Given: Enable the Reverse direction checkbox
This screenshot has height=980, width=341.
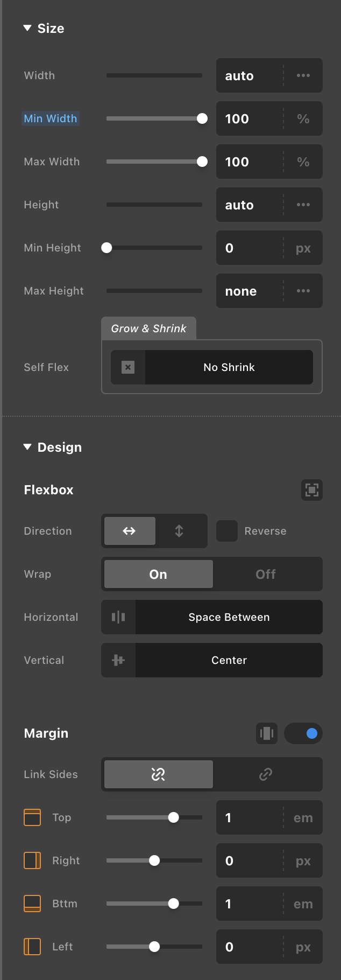Looking at the screenshot, I should coord(227,531).
